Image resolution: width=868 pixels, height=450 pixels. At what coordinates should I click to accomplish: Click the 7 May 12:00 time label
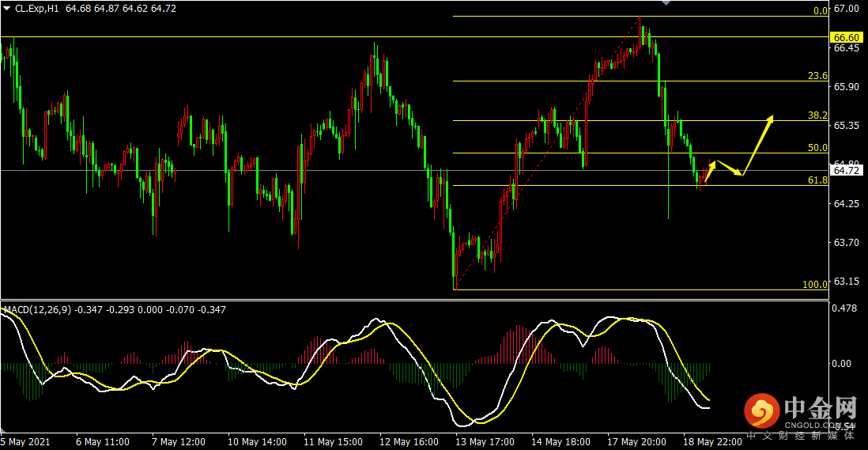pyautogui.click(x=178, y=442)
